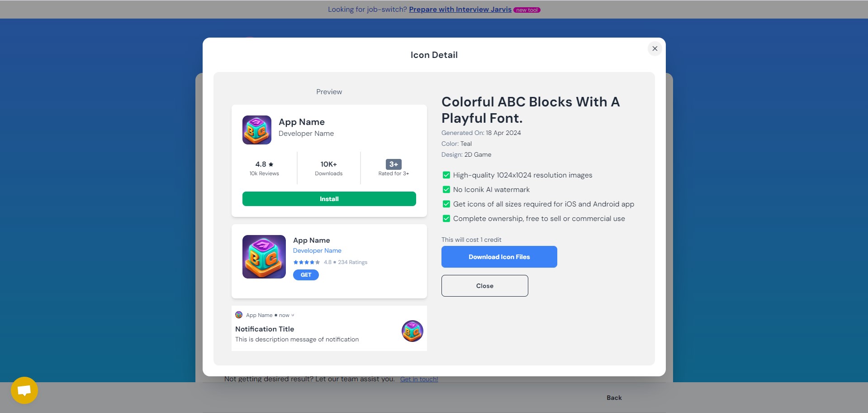
Task: Click the round icon in notification preview
Action: click(412, 331)
